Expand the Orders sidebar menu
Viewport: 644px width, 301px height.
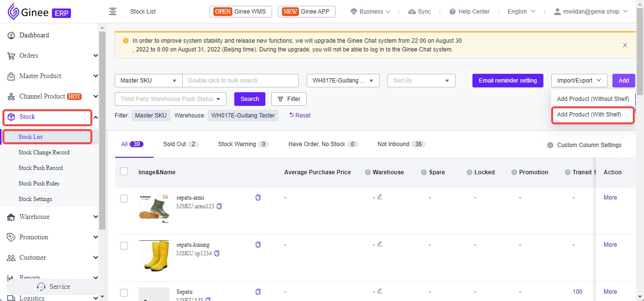[95, 56]
